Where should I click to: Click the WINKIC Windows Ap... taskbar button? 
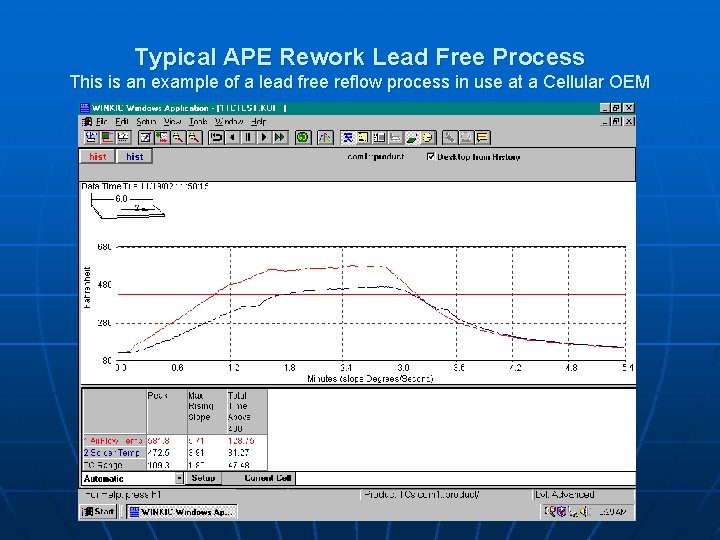pos(181,512)
